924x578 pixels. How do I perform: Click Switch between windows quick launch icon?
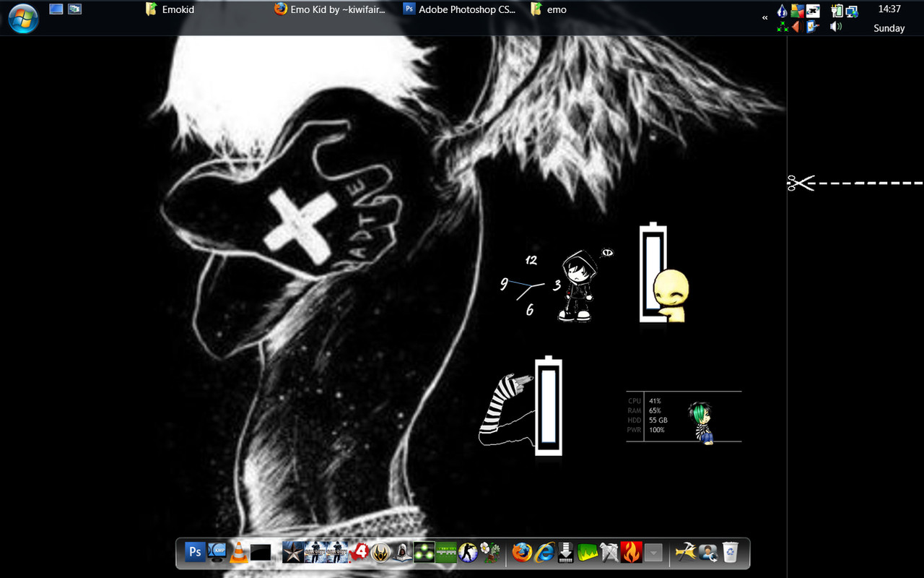coord(74,9)
